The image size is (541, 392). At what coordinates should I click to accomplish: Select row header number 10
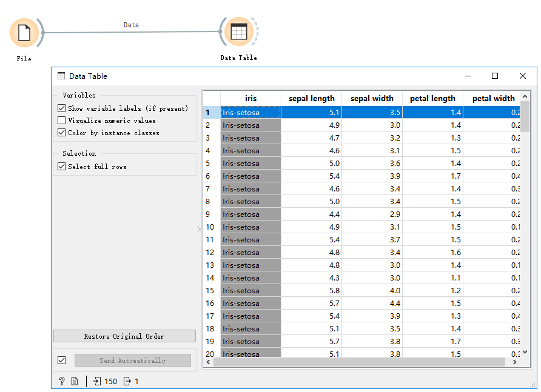click(x=212, y=227)
